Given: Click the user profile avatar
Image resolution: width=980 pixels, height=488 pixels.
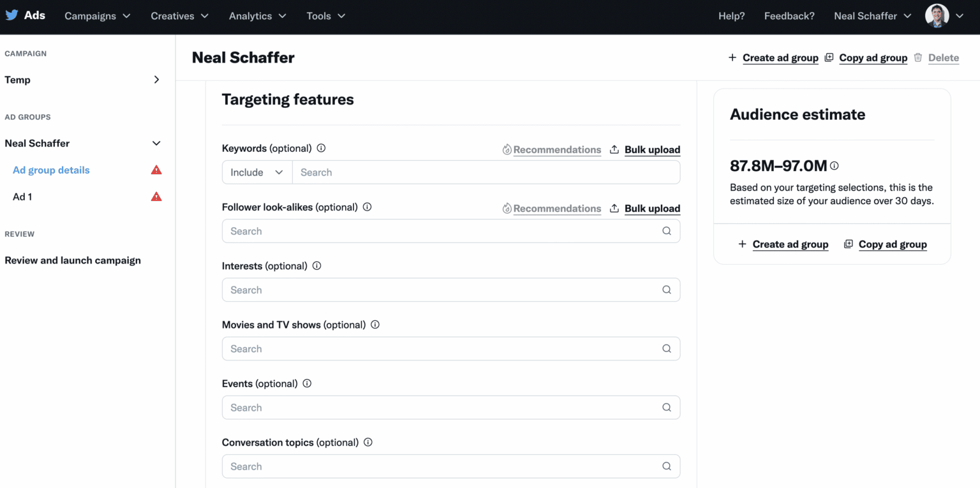Looking at the screenshot, I should click(937, 16).
